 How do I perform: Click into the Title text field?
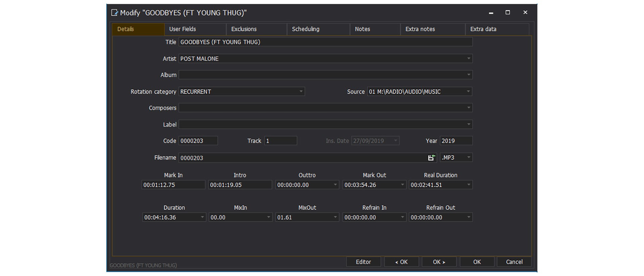tap(325, 42)
